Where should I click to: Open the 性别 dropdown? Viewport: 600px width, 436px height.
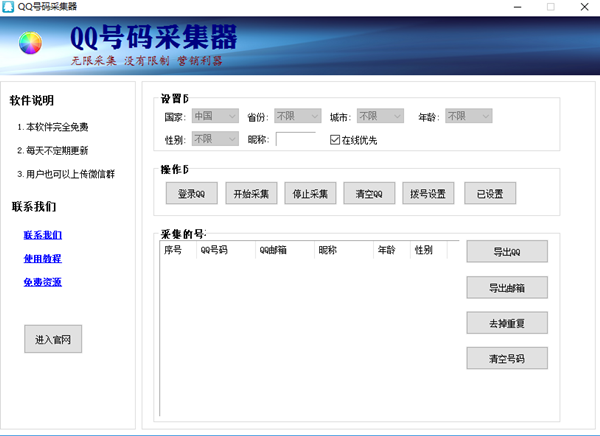coord(215,139)
